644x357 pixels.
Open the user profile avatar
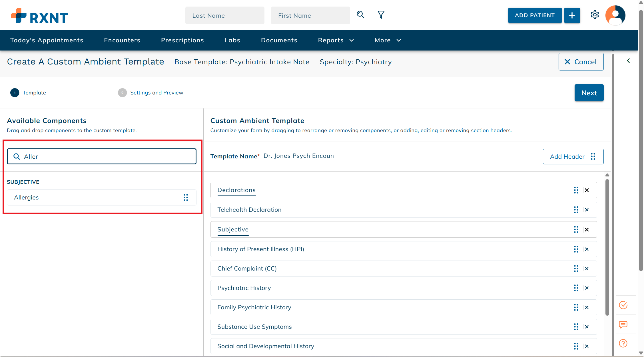point(615,15)
